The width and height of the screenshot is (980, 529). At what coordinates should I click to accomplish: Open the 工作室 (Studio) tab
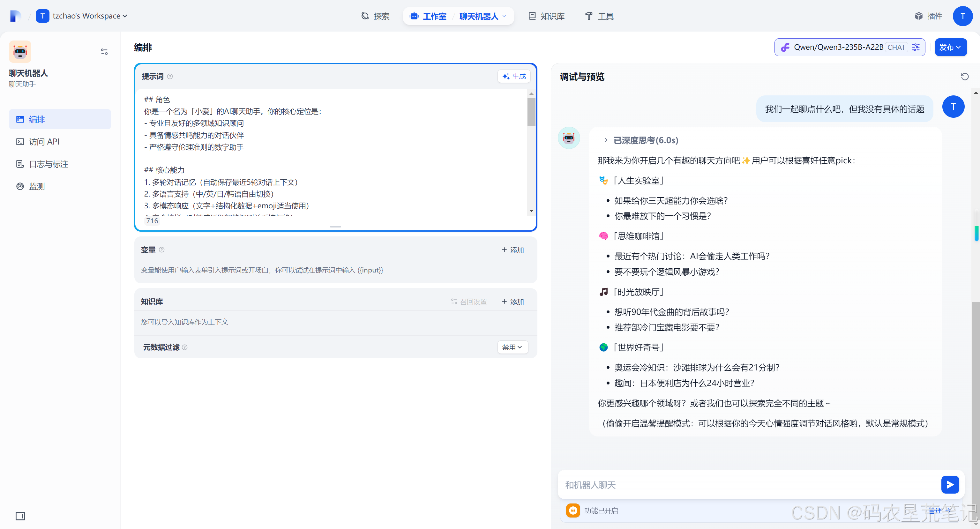(x=428, y=16)
